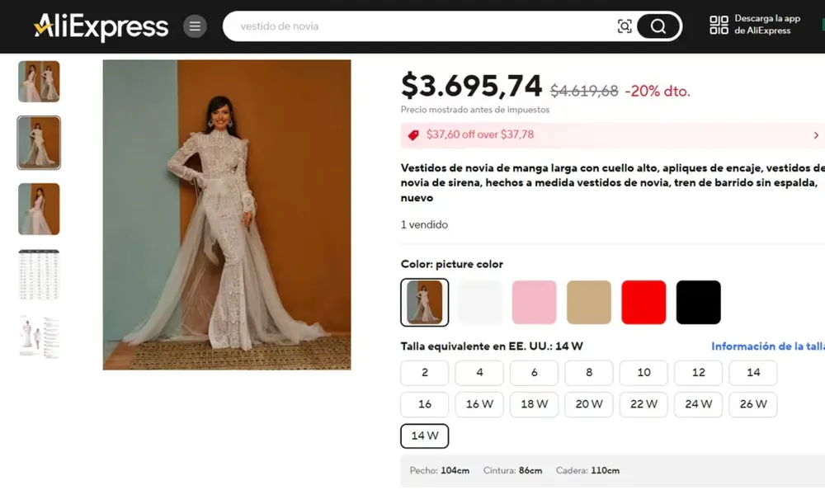Pick size 2 option
This screenshot has width=825, height=504.
[x=424, y=373]
